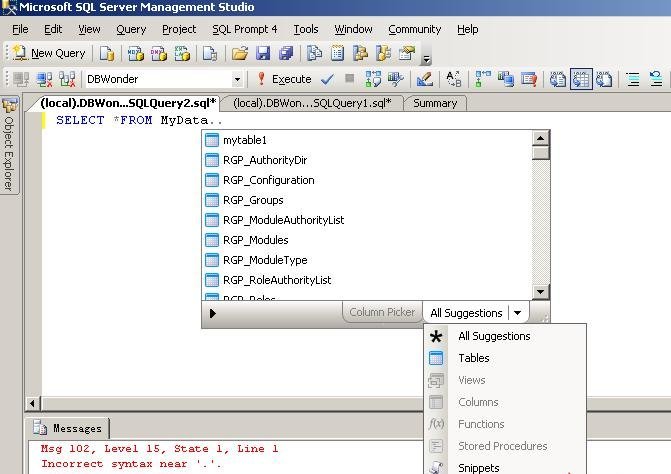Open the SQL Prompt 4 menu
The height and width of the screenshot is (474, 671).
click(x=245, y=29)
